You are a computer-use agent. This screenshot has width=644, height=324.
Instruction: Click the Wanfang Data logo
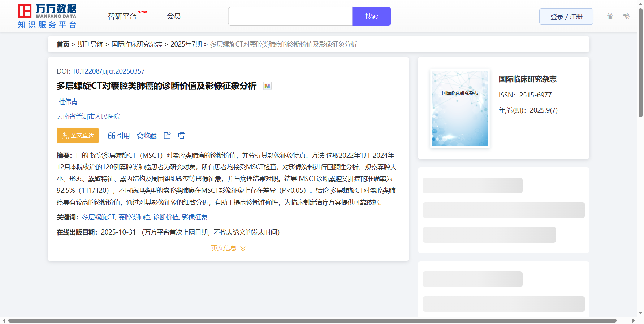(47, 16)
